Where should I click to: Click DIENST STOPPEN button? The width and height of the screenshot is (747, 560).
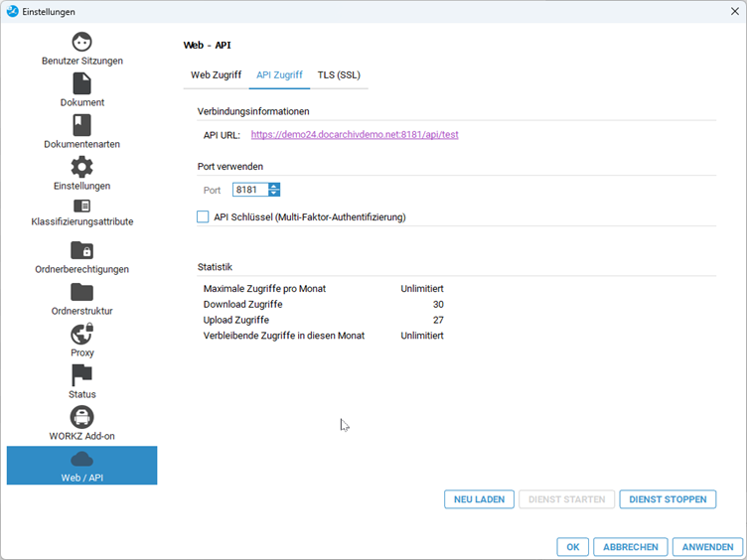click(668, 499)
